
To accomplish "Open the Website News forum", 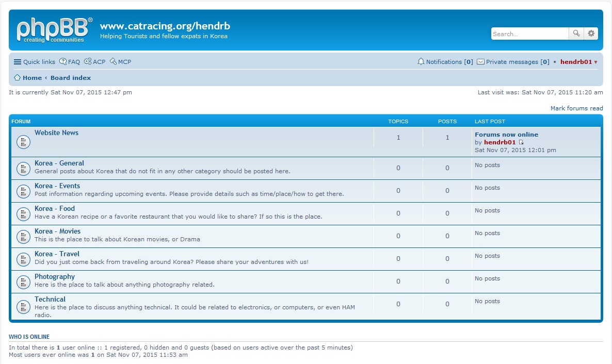I will click(57, 133).
